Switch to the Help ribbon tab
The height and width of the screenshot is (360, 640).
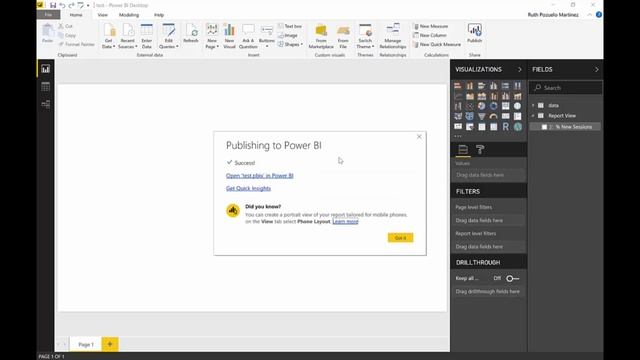[159, 15]
